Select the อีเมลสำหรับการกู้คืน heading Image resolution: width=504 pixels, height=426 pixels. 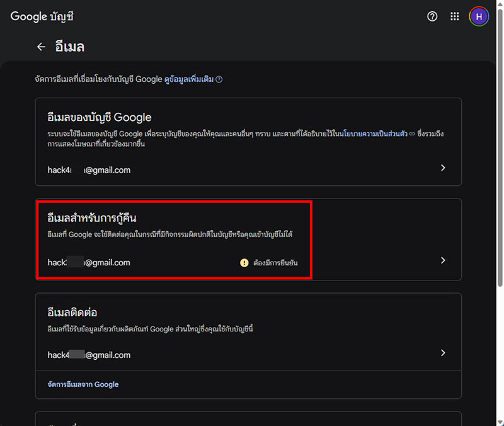(x=92, y=218)
